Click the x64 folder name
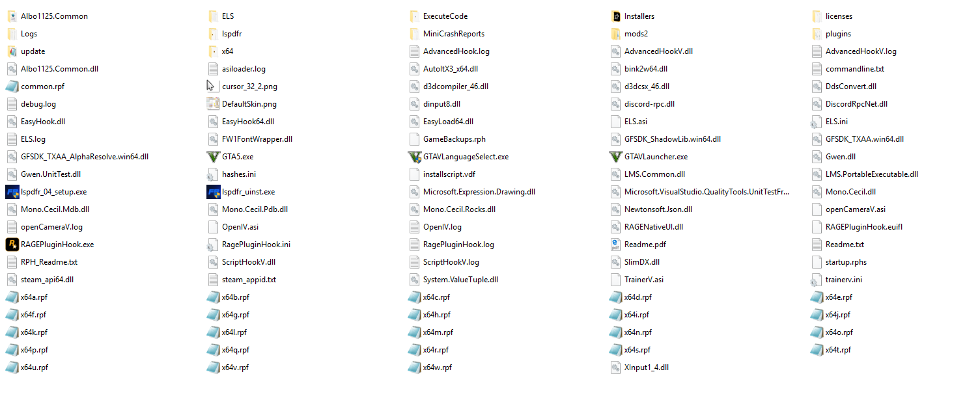The height and width of the screenshot is (413, 980). (x=228, y=51)
